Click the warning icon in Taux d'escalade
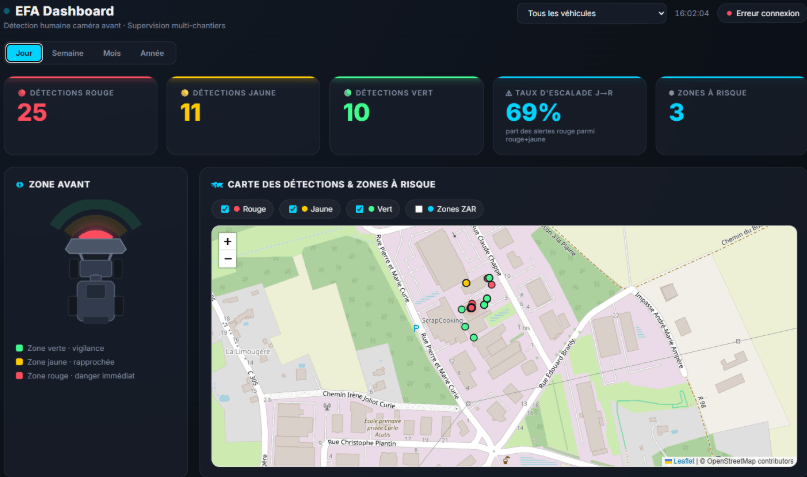Viewport: 807px width, 477px height. (508, 93)
